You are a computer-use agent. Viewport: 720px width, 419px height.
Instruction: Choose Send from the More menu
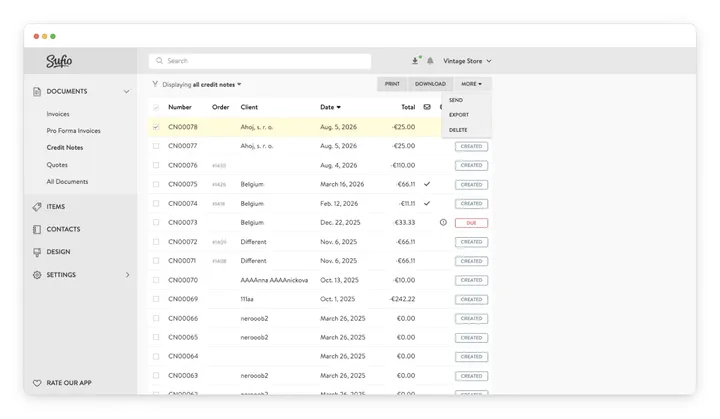(x=456, y=100)
